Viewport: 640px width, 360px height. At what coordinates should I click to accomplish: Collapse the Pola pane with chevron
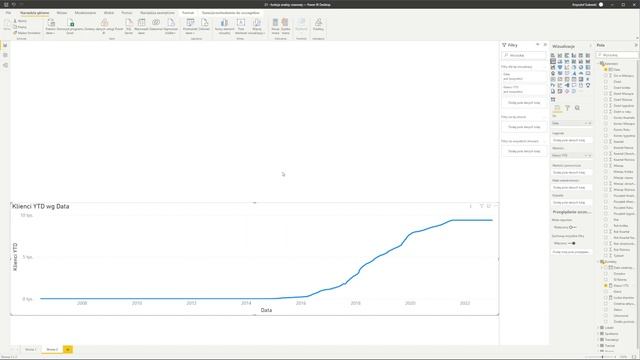(x=636, y=45)
